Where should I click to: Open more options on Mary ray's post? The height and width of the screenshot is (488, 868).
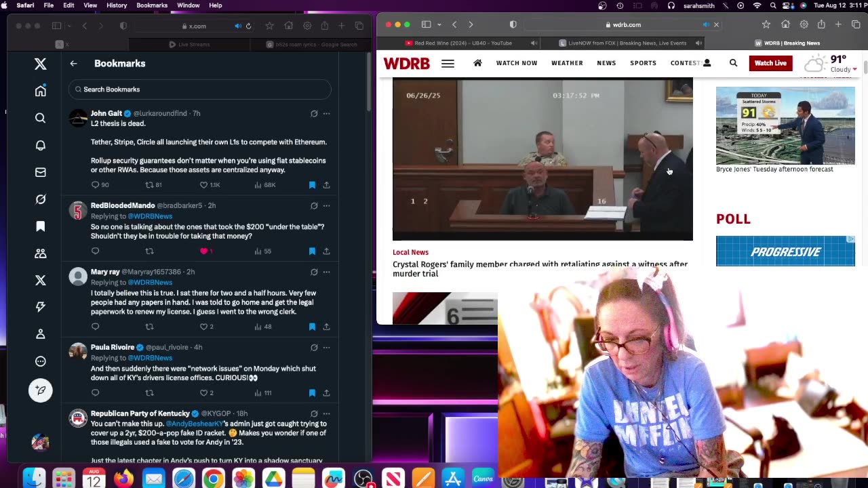pos(326,272)
